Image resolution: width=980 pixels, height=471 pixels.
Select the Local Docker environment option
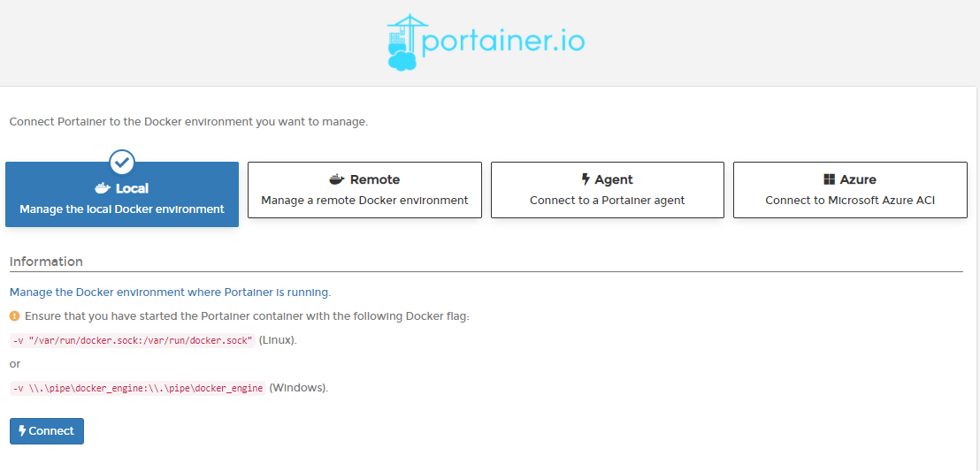pos(122,194)
